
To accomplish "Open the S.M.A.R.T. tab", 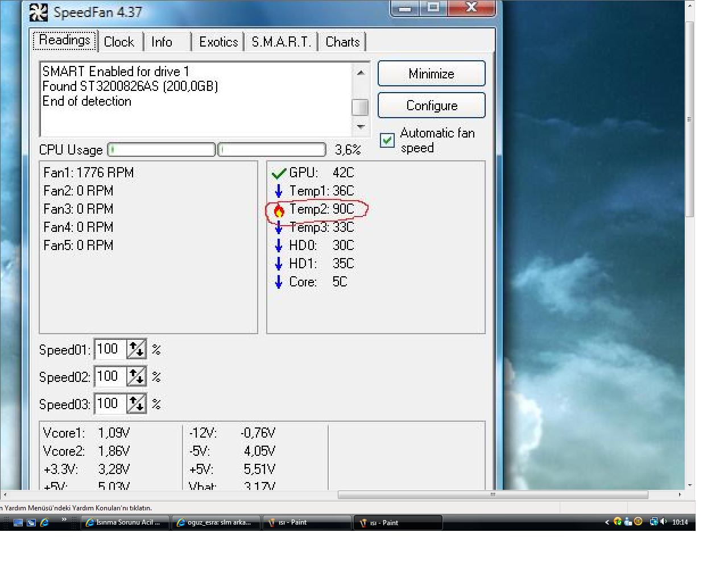I will coord(281,42).
